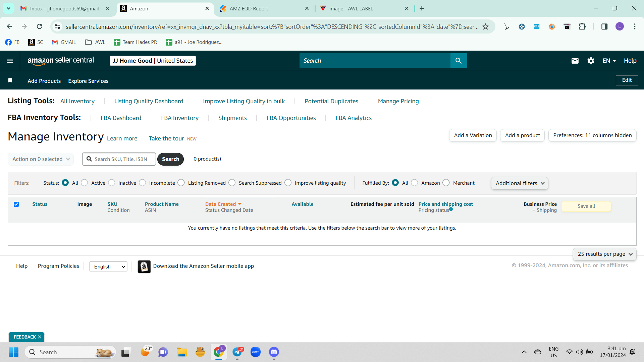The height and width of the screenshot is (362, 644).
Task: Click the Save all button
Action: pyautogui.click(x=586, y=206)
